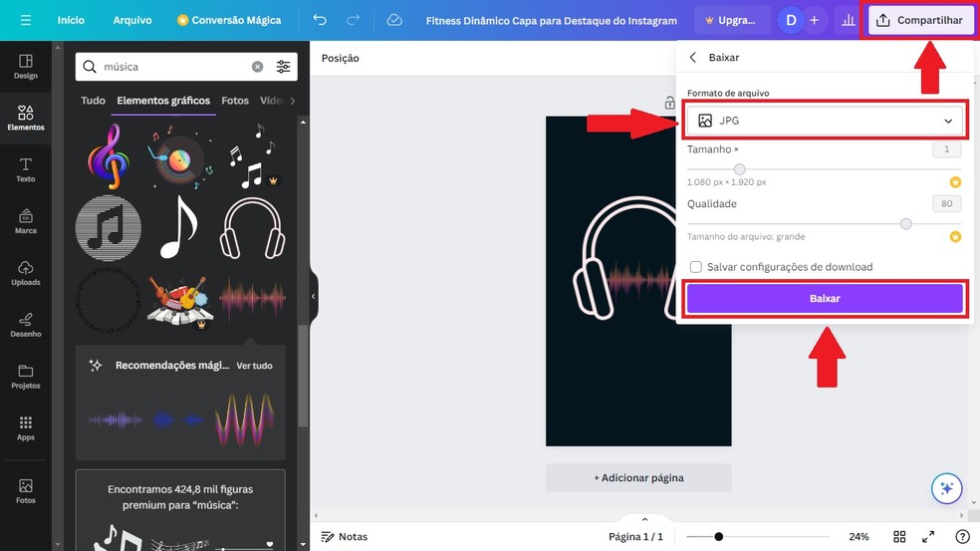The width and height of the screenshot is (980, 551).
Task: Open the Design sidebar panel
Action: (26, 67)
